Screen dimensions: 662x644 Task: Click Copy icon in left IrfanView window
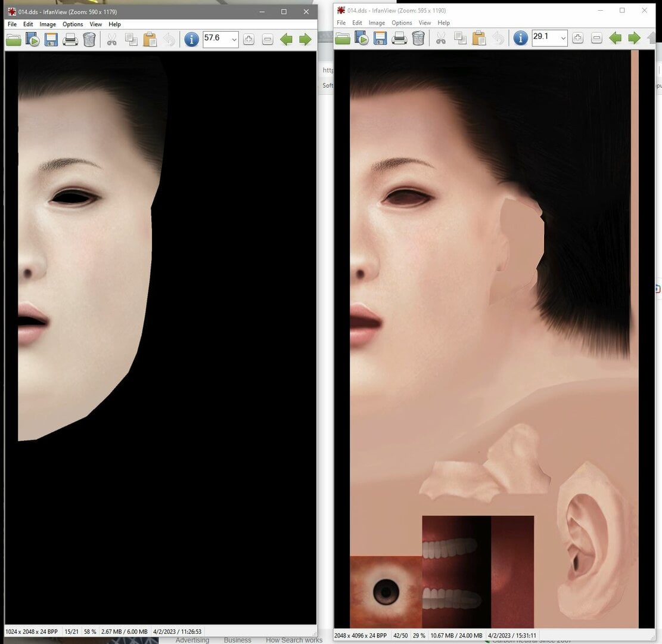131,40
